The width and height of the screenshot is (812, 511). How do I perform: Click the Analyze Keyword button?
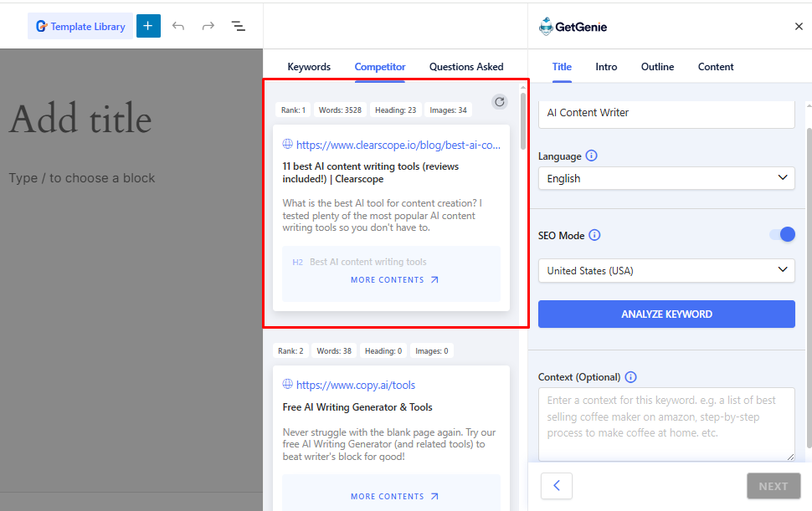click(666, 314)
